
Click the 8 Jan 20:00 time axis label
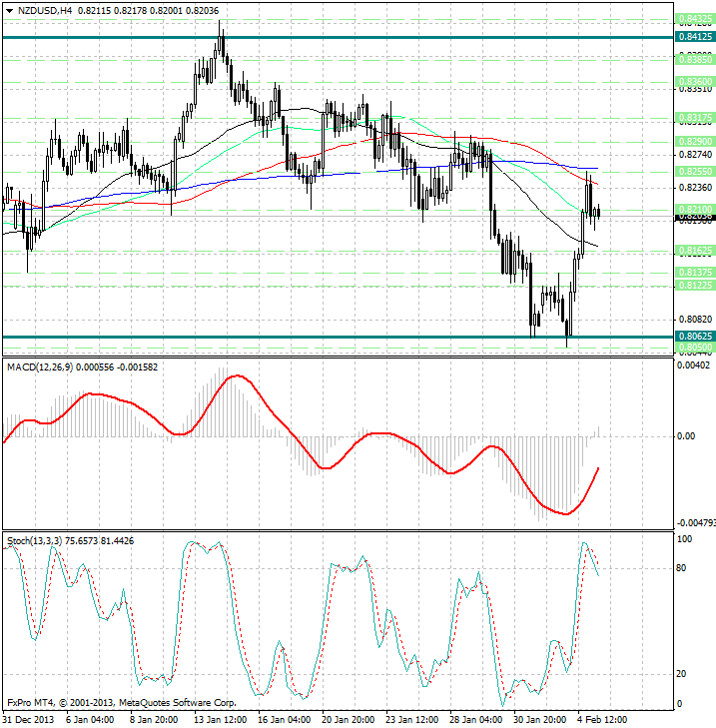(x=154, y=720)
